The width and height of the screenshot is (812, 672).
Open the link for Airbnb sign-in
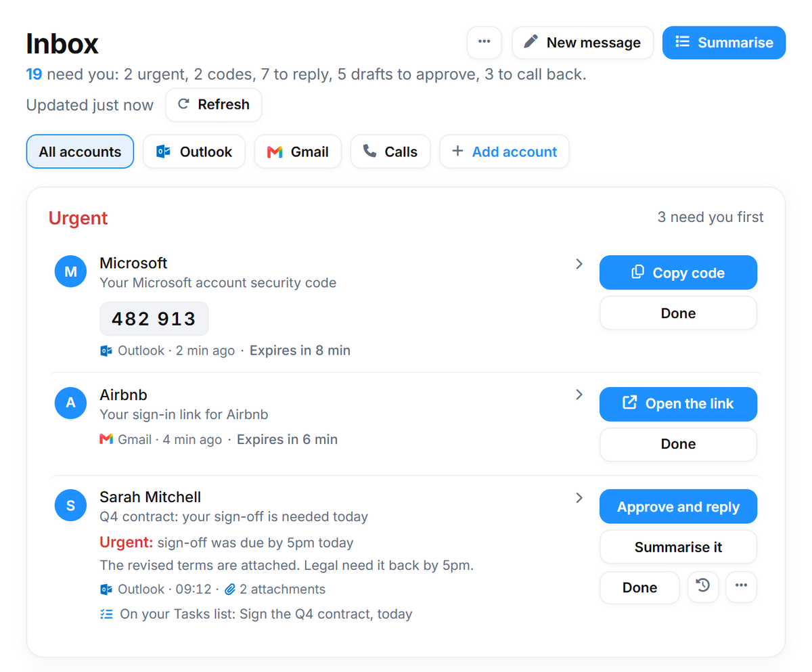click(x=678, y=404)
